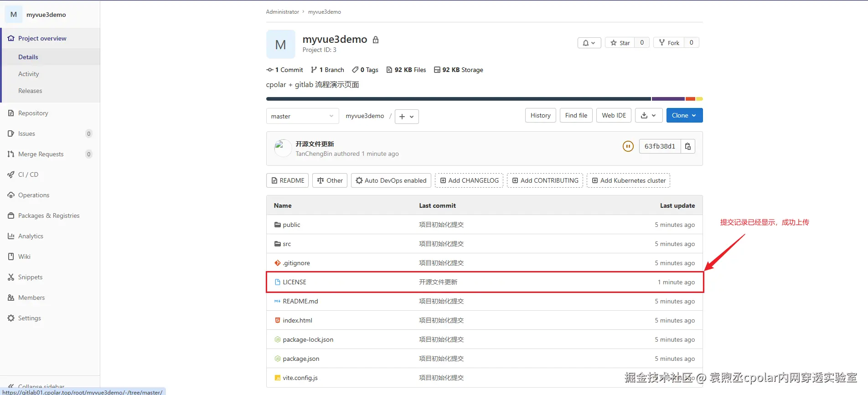
Task: Click the 1 Branch stat link
Action: 327,70
